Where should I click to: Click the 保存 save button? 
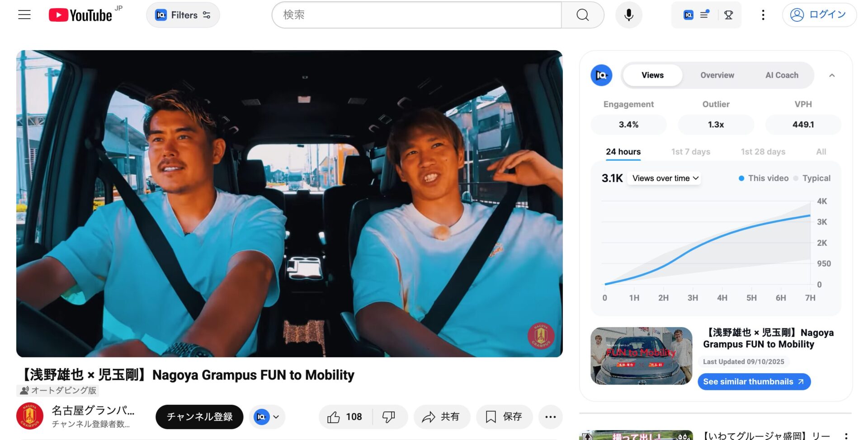504,417
